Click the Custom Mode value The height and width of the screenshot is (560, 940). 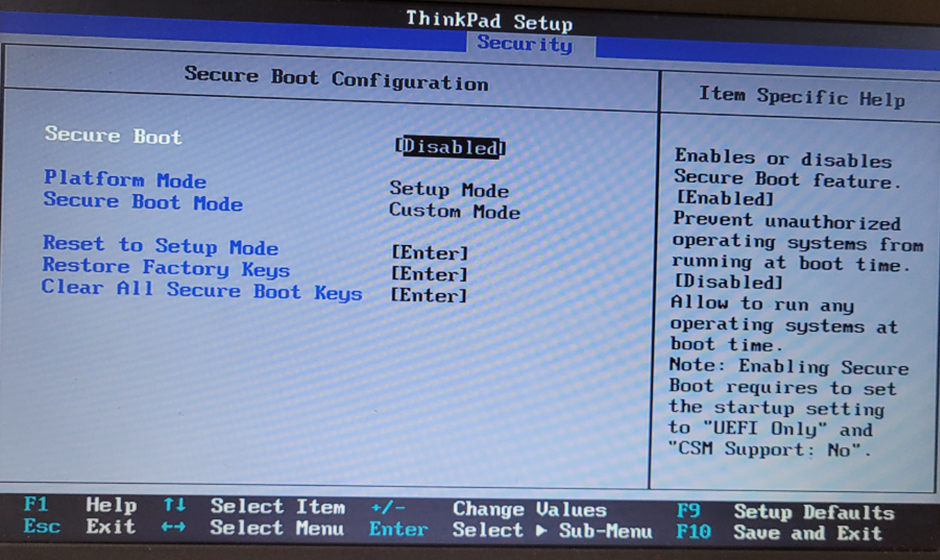455,211
